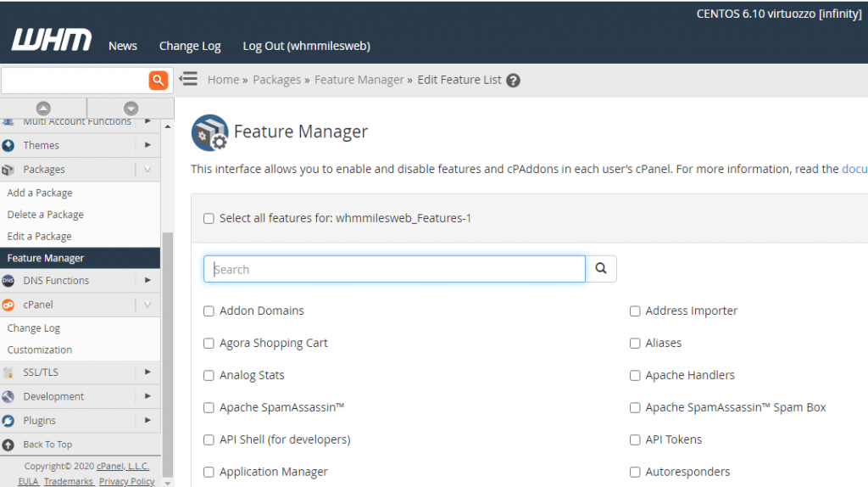Tick the API Tokens checkbox
This screenshot has height=487, width=868.
coord(635,439)
